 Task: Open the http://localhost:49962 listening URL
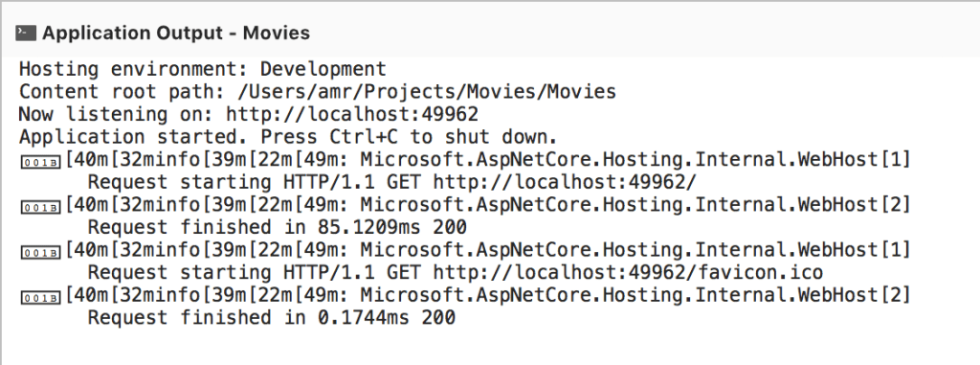(x=352, y=114)
